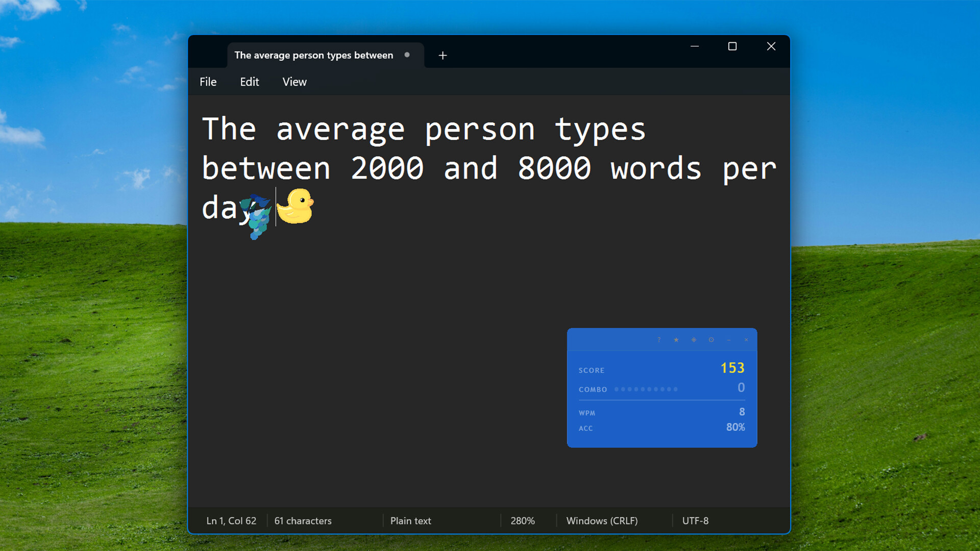Click the rubber duck emoji in the text
The width and height of the screenshot is (980, 551).
click(295, 206)
